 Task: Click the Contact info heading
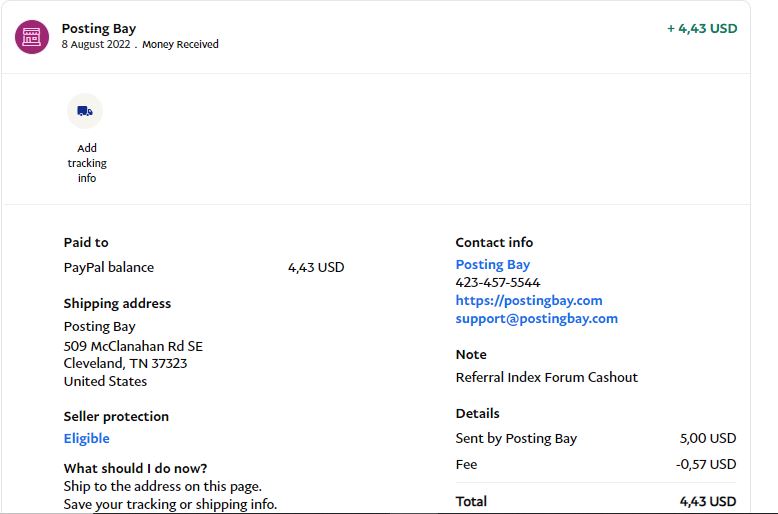click(494, 242)
